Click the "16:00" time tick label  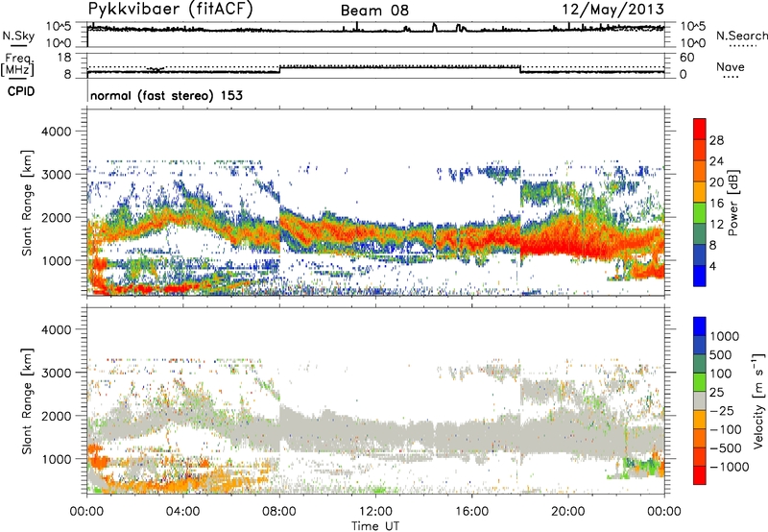[x=471, y=512]
